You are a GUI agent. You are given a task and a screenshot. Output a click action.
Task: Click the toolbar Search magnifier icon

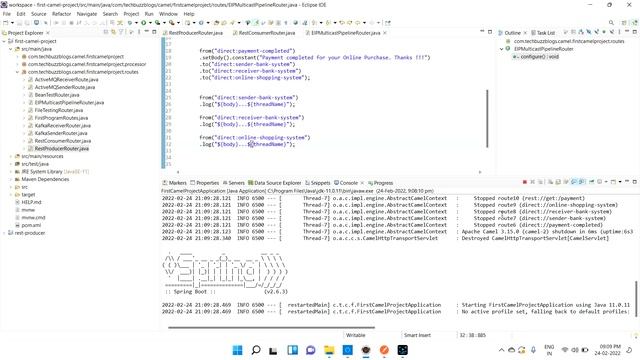point(611,23)
